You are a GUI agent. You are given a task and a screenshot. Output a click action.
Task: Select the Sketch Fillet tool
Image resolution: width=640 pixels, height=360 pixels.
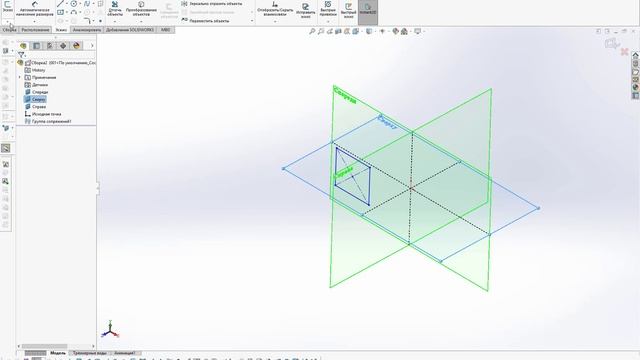pos(87,20)
